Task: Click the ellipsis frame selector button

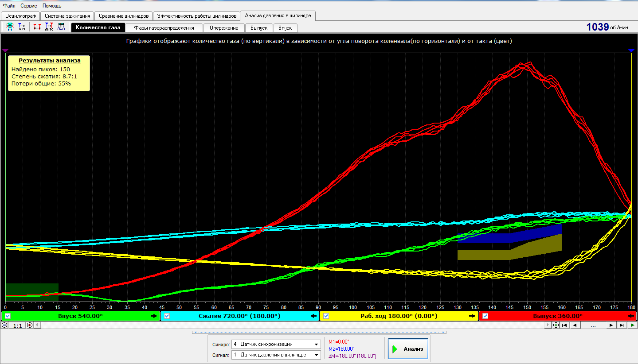Action: (593, 325)
